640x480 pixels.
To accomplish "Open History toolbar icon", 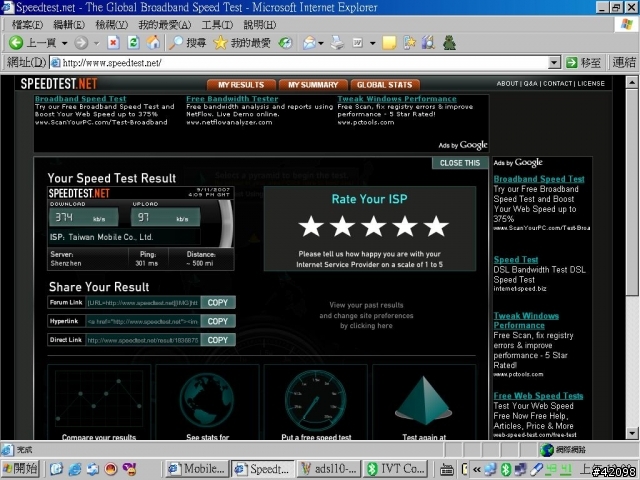I will [285, 42].
